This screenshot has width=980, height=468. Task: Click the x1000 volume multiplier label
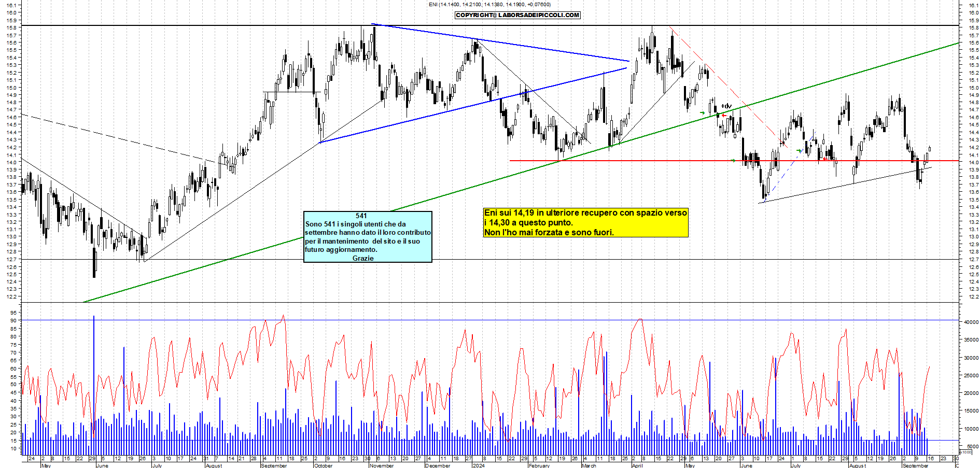coord(965,452)
